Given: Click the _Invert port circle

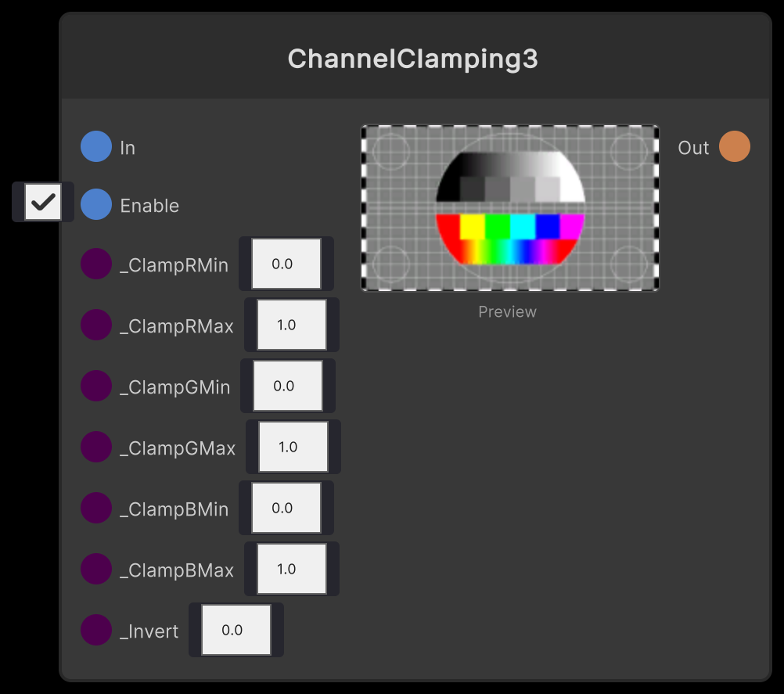Looking at the screenshot, I should [95, 630].
